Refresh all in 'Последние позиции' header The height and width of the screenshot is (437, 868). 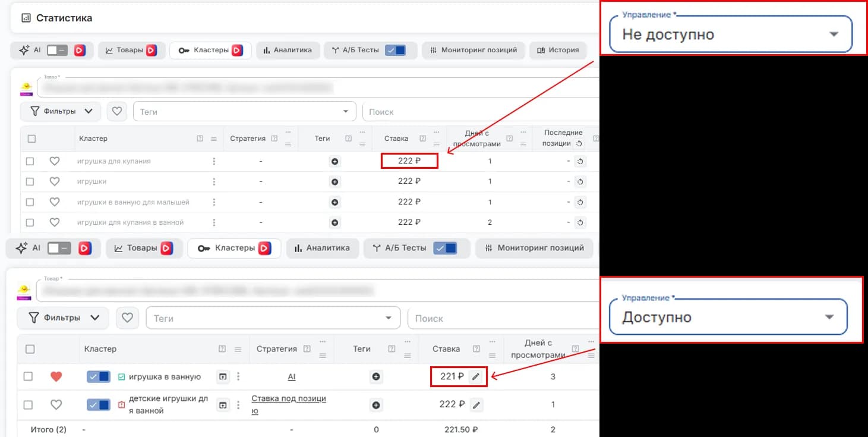pos(579,143)
